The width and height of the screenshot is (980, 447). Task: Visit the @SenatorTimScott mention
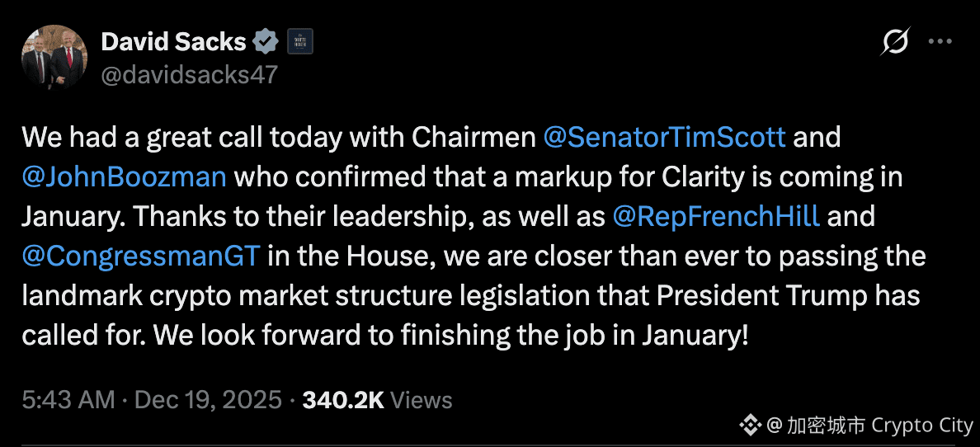pos(664,137)
